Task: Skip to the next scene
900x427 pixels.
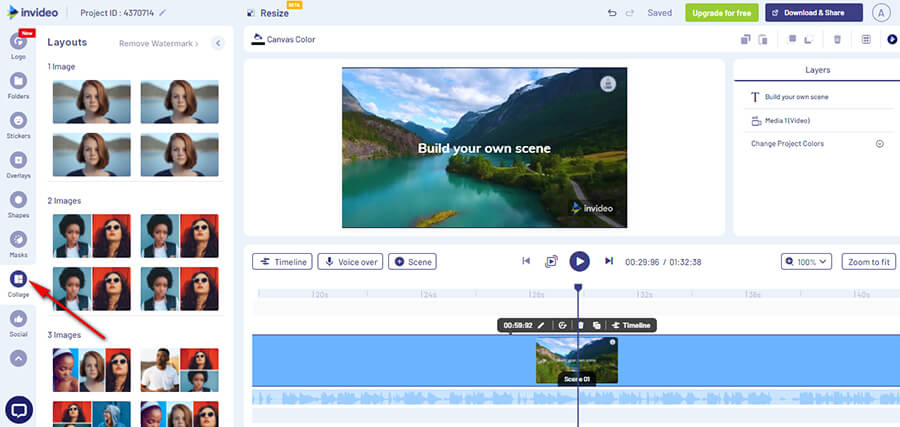Action: point(609,261)
